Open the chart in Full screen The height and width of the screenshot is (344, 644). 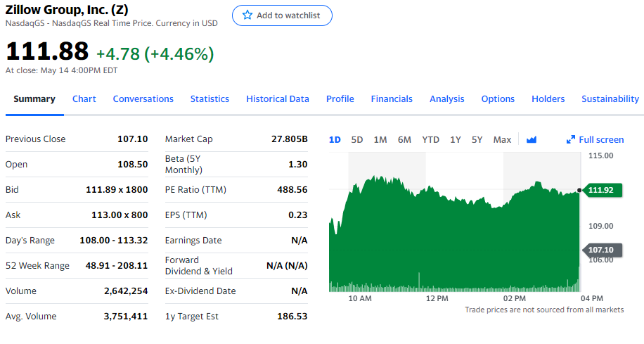coord(601,140)
